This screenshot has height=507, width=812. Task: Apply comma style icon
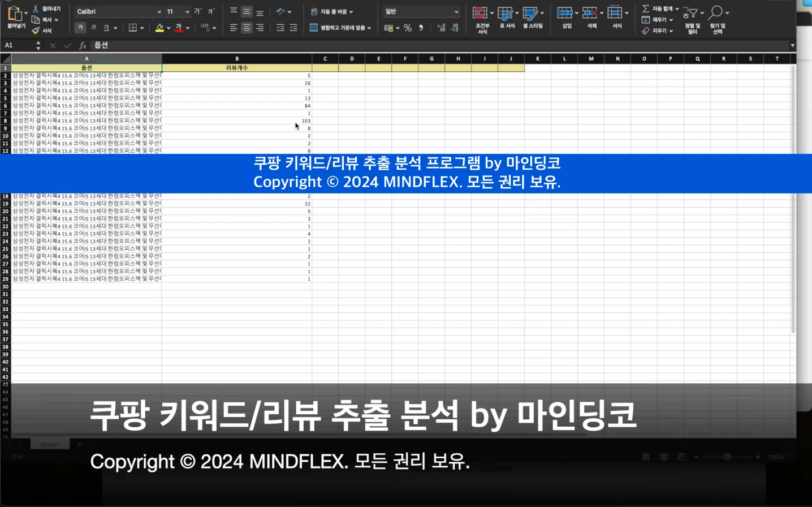click(x=421, y=28)
